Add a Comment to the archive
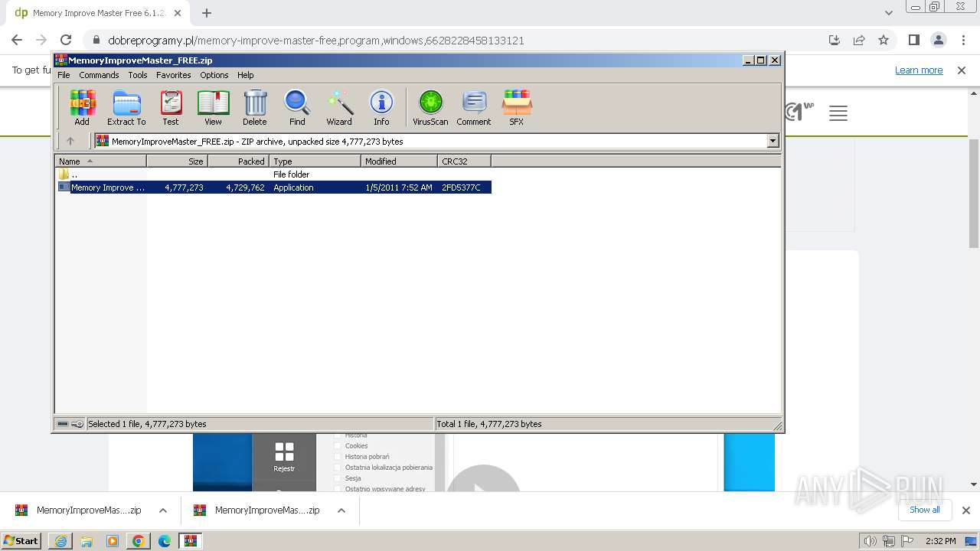The image size is (980, 551). (474, 107)
